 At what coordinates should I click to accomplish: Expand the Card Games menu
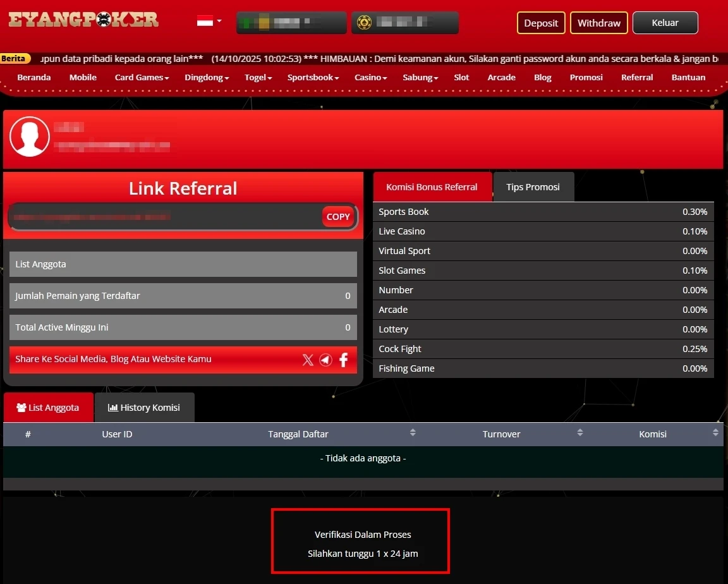(142, 78)
